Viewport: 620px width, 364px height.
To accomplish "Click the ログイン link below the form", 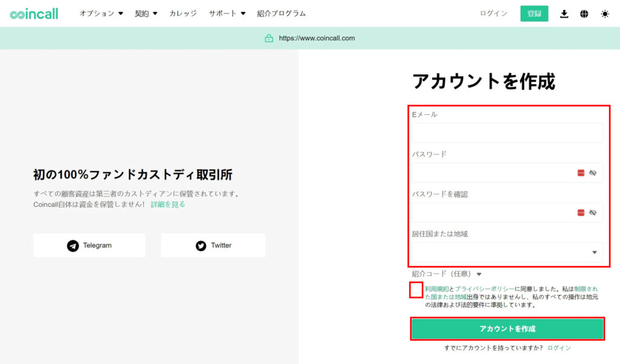I will [x=559, y=348].
